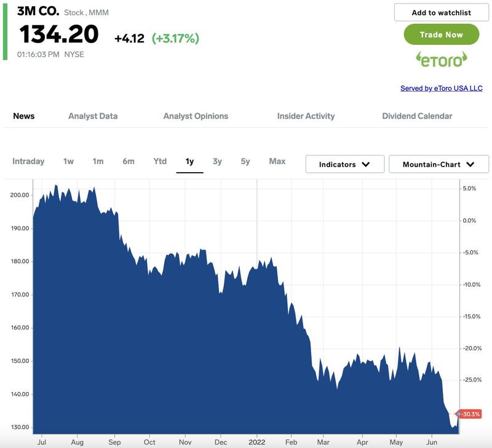This screenshot has width=492, height=448.
Task: Expand the Indicators dropdown
Action: [345, 164]
